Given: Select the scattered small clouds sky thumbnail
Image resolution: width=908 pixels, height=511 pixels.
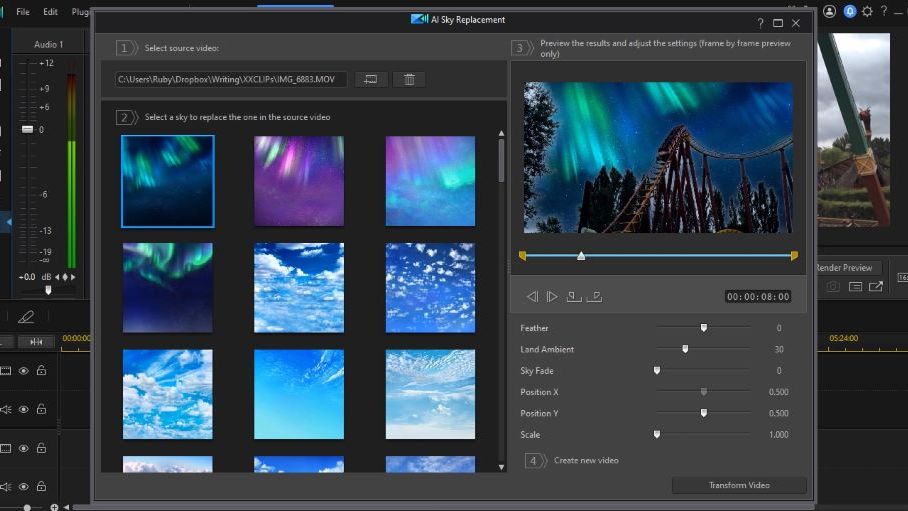Looking at the screenshot, I should point(430,288).
